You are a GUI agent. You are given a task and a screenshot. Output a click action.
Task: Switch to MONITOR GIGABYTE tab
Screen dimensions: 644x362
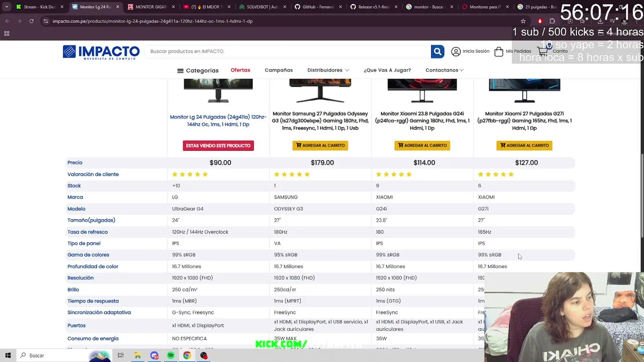coord(151,7)
